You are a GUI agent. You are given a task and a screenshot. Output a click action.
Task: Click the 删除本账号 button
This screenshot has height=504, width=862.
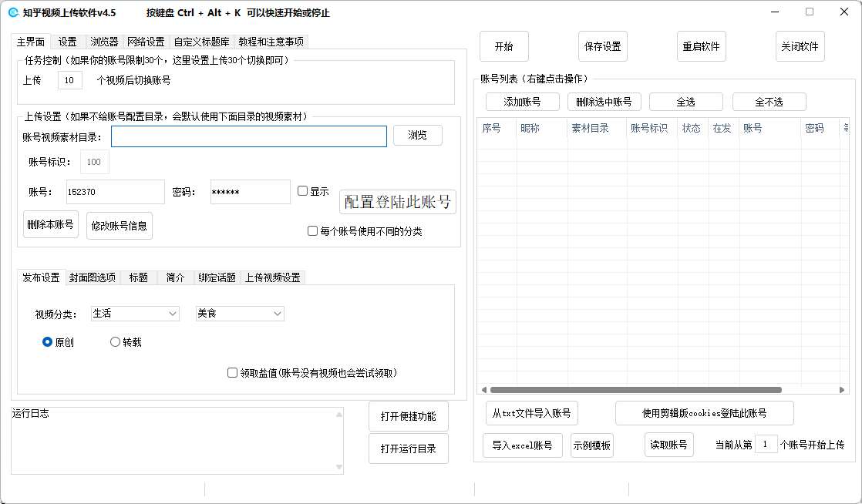coord(51,224)
